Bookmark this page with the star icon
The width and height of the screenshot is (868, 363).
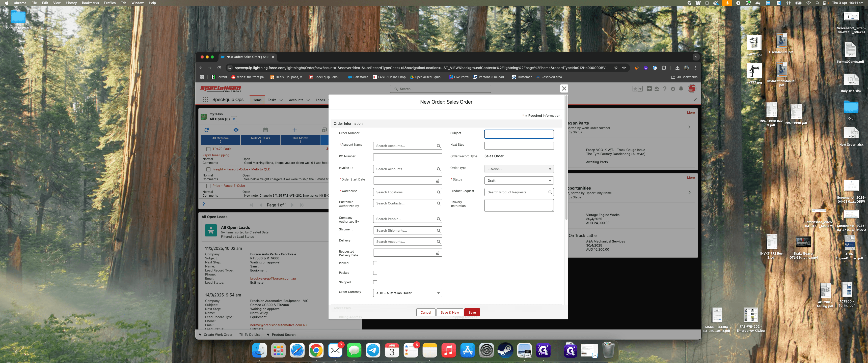coord(624,68)
